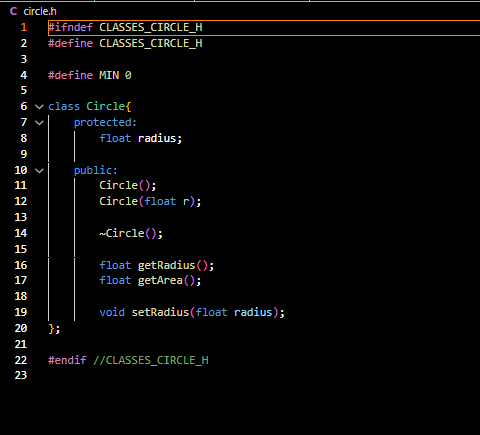The width and height of the screenshot is (480, 435).
Task: Click the class name Circle on line 6
Action: 106,106
